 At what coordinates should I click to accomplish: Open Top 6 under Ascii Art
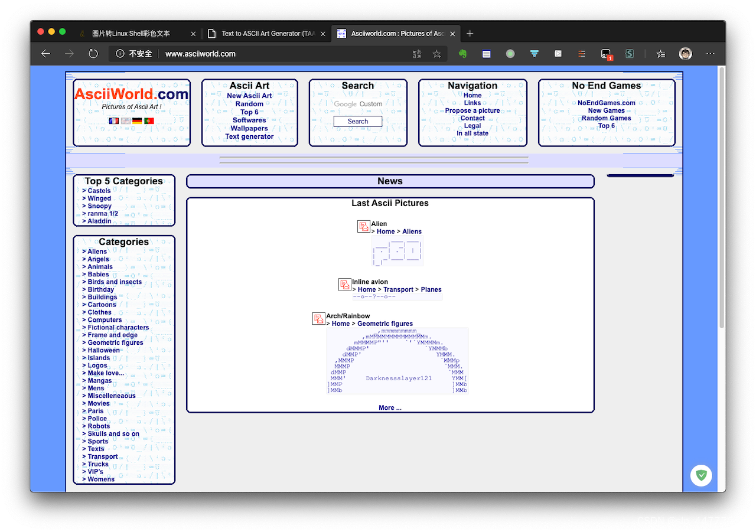[249, 112]
